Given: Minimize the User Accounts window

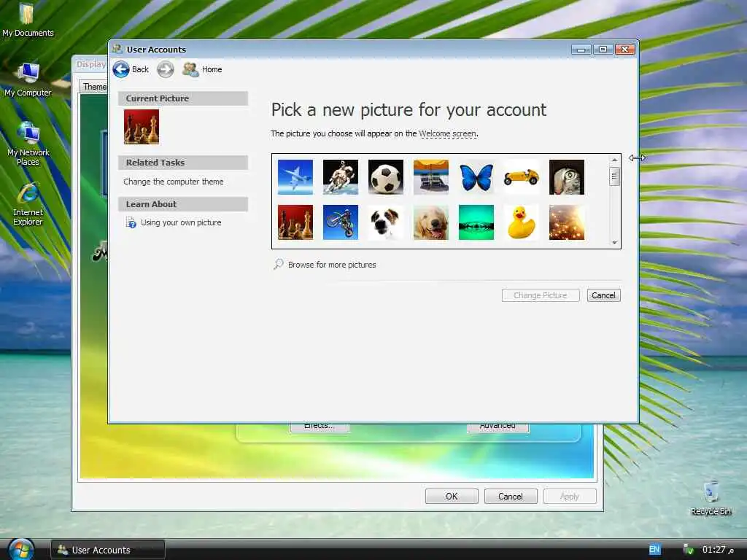Looking at the screenshot, I should pyautogui.click(x=581, y=50).
